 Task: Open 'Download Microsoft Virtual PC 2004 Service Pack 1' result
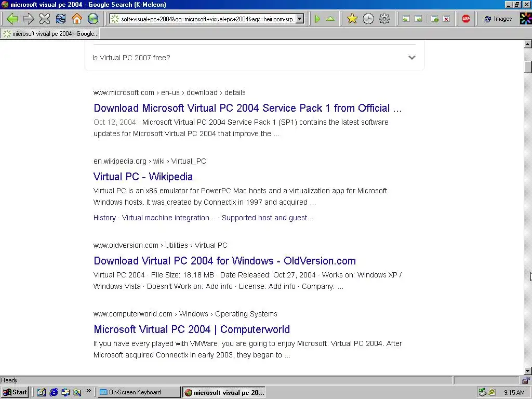(247, 108)
